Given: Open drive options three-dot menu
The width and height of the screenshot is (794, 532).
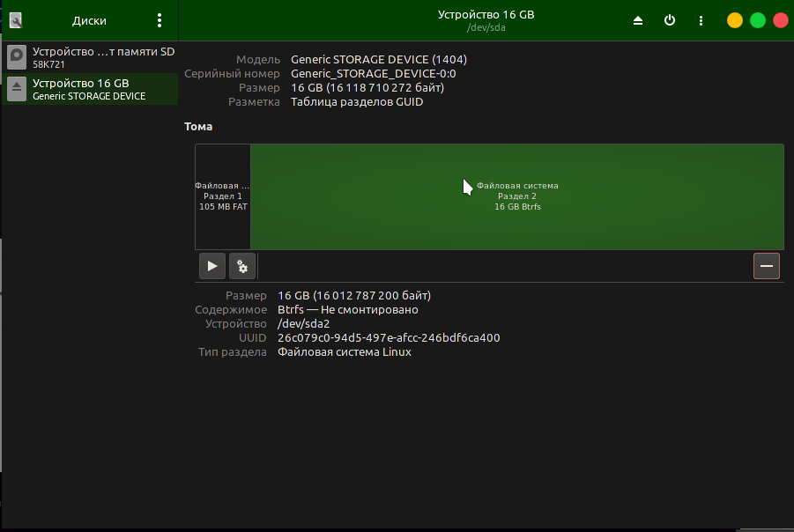Looking at the screenshot, I should tap(701, 20).
